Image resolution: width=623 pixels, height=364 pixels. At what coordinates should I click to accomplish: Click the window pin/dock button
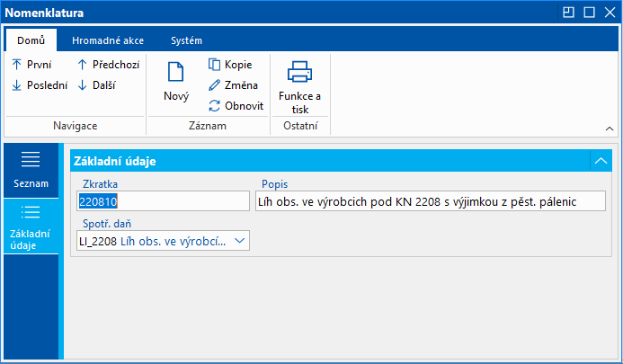tap(568, 13)
